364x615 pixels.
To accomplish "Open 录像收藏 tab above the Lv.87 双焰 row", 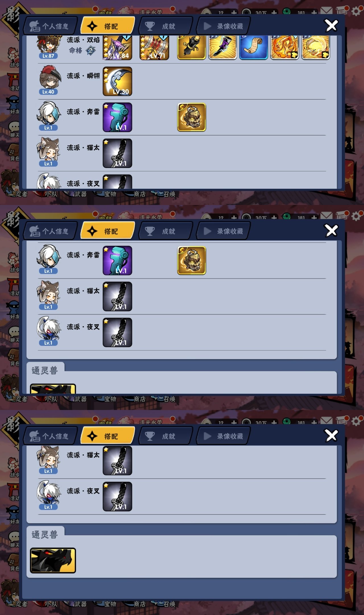I will click(x=224, y=26).
